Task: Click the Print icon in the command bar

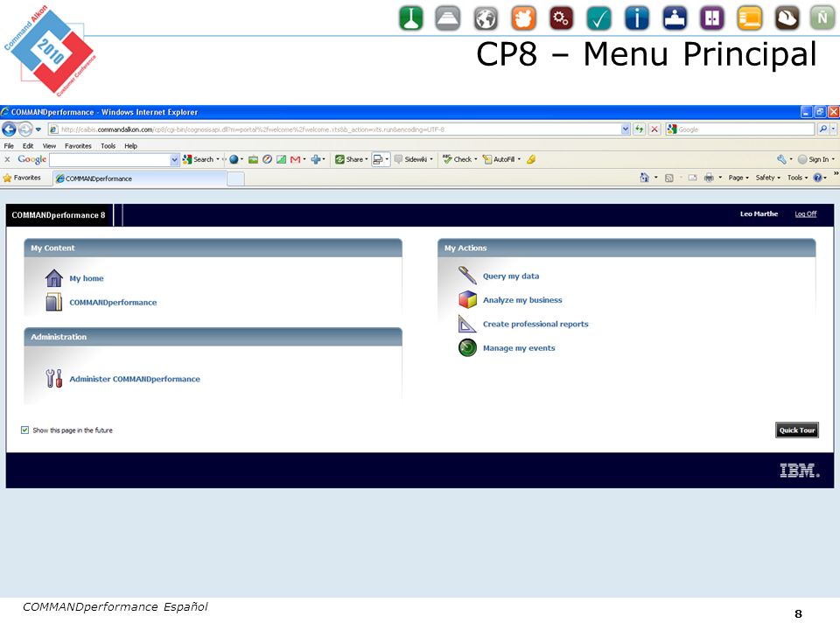Action: (x=709, y=178)
